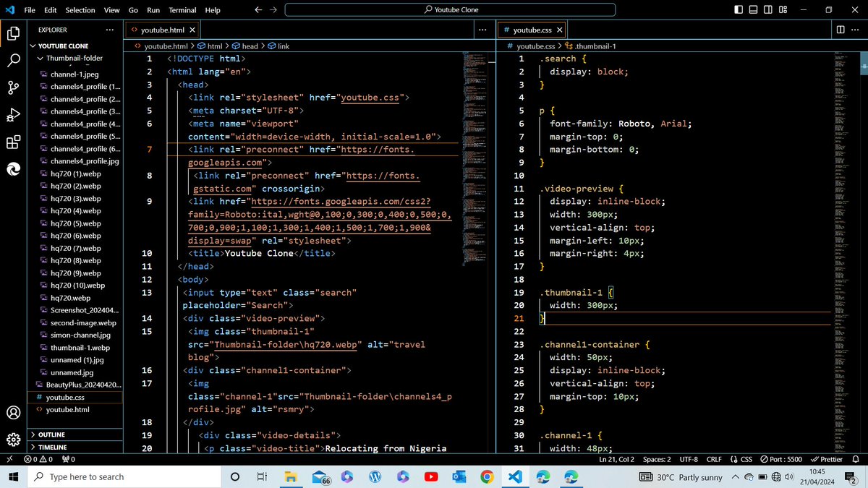Viewport: 868px width, 488px height.
Task: Split the right editor group
Action: (840, 30)
